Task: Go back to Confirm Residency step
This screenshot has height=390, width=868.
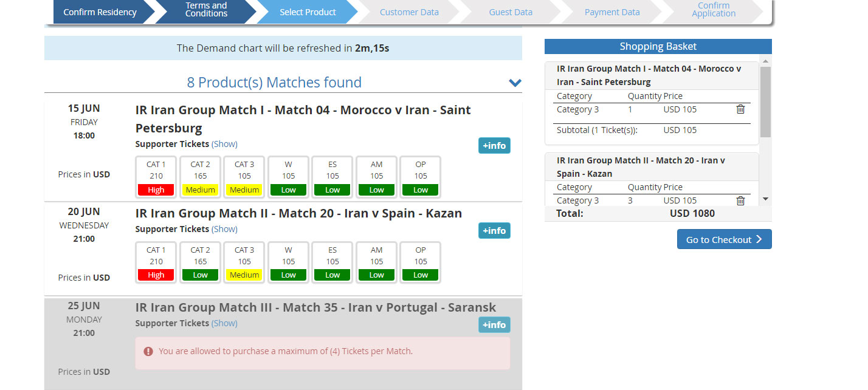Action: [x=100, y=12]
